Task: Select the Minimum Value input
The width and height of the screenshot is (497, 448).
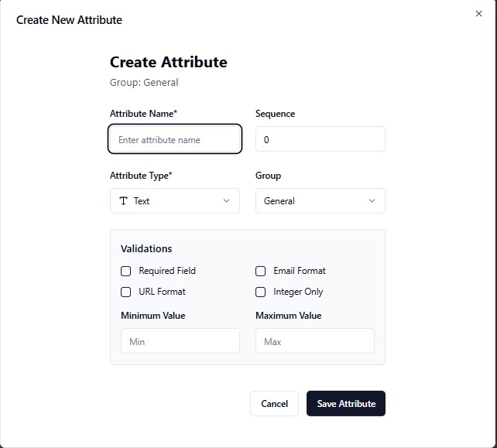Action: point(180,341)
